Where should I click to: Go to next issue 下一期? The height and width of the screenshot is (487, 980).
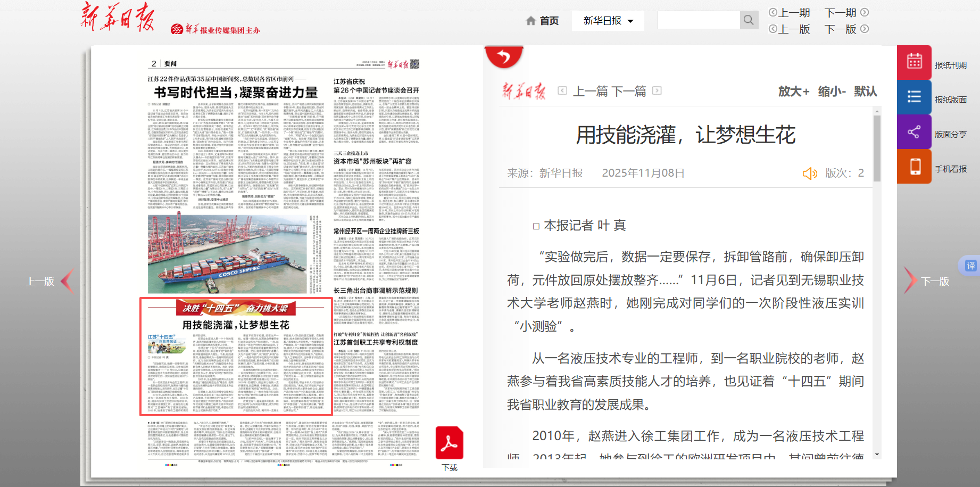(x=846, y=12)
